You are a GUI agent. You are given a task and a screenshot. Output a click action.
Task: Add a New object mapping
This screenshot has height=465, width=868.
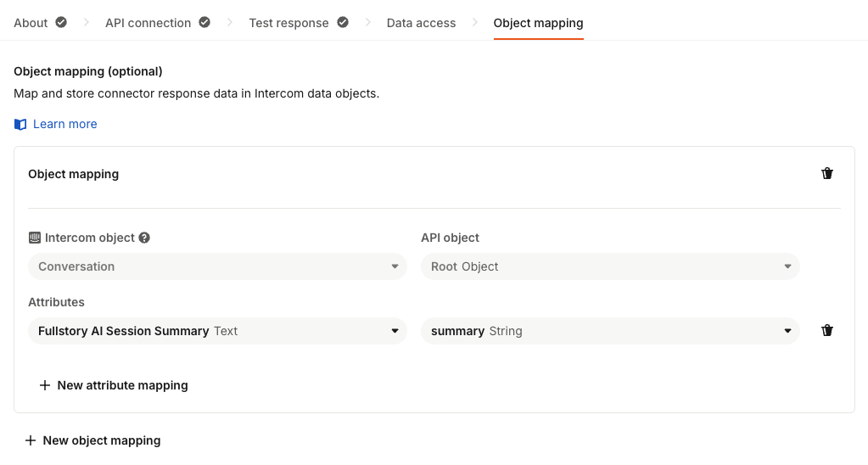click(x=92, y=440)
